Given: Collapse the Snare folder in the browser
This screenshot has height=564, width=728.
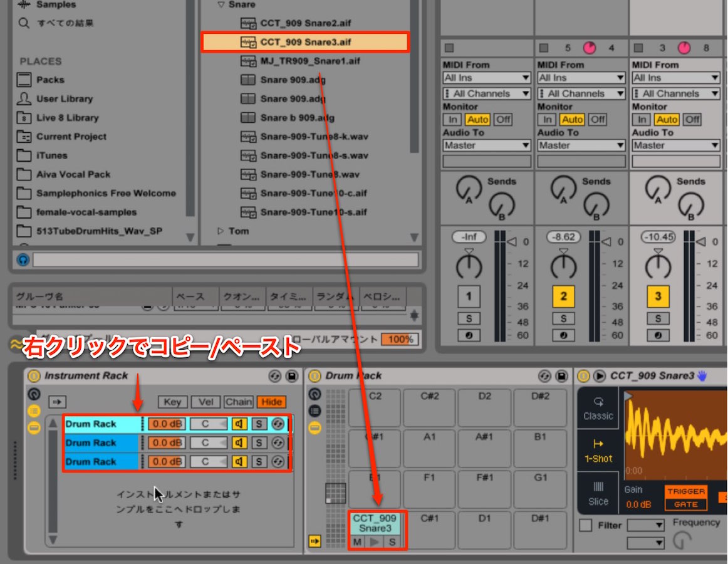Looking at the screenshot, I should (221, 4).
